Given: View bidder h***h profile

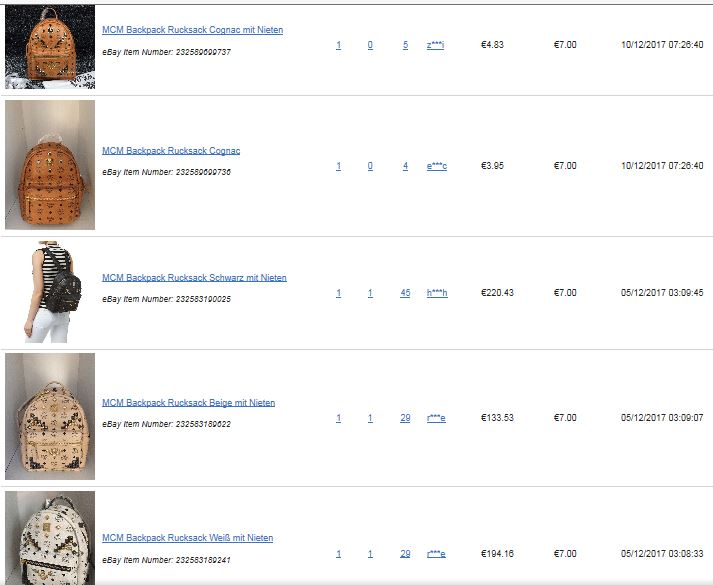Looking at the screenshot, I should [437, 293].
